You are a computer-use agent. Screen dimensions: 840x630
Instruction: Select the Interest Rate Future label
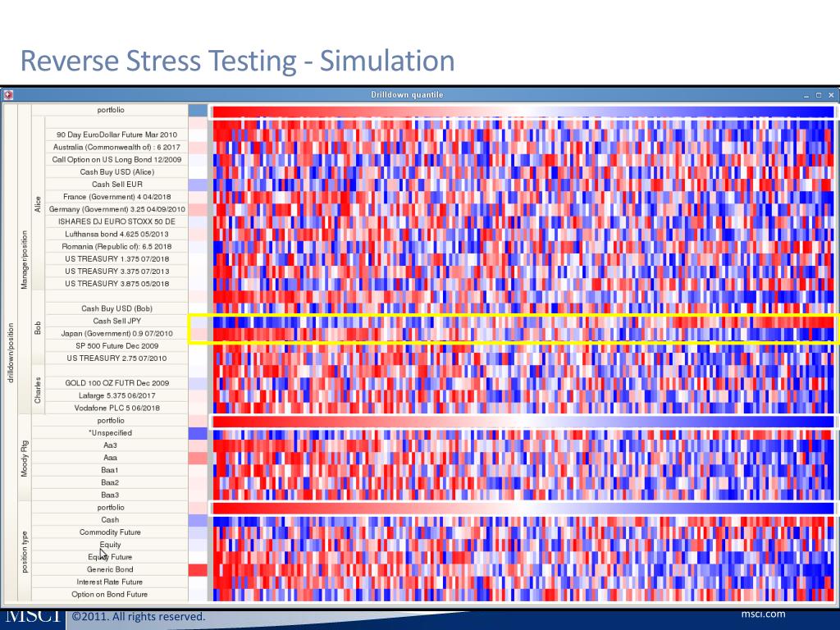click(x=111, y=582)
